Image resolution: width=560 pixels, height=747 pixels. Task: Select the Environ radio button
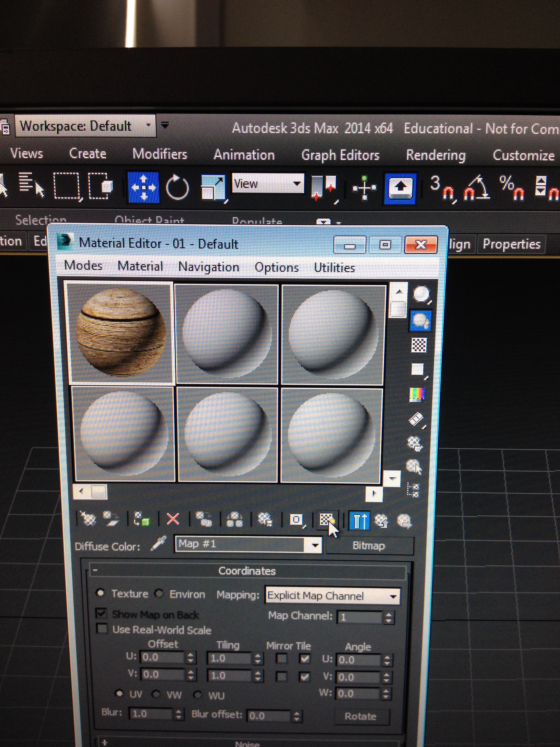(x=159, y=593)
